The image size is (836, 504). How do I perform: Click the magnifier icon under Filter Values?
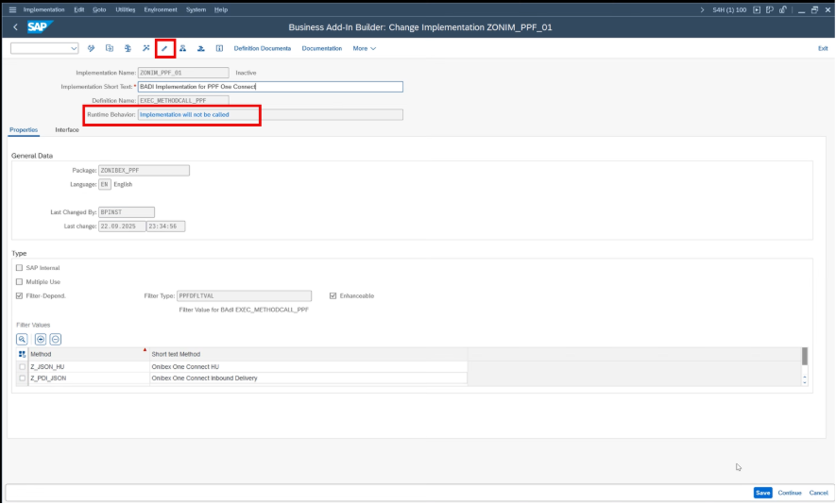22,339
